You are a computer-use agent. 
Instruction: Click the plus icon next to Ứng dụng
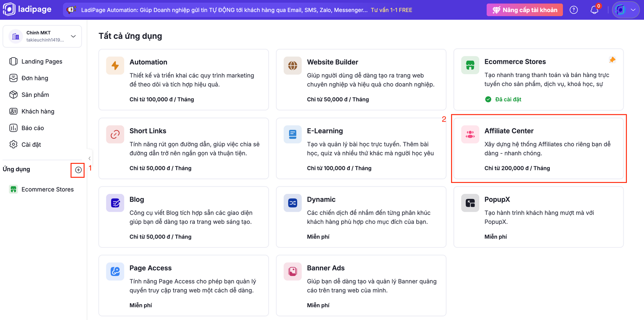click(78, 170)
